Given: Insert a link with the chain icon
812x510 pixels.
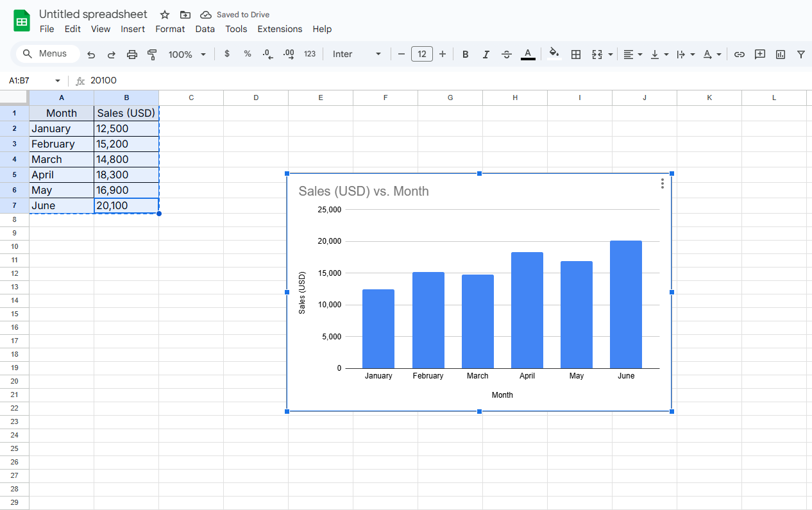Looking at the screenshot, I should [x=740, y=54].
